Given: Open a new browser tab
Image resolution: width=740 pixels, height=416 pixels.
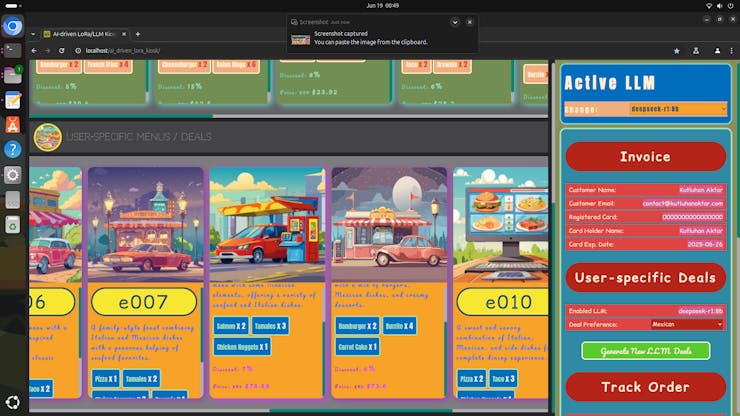Looking at the screenshot, I should 138,34.
